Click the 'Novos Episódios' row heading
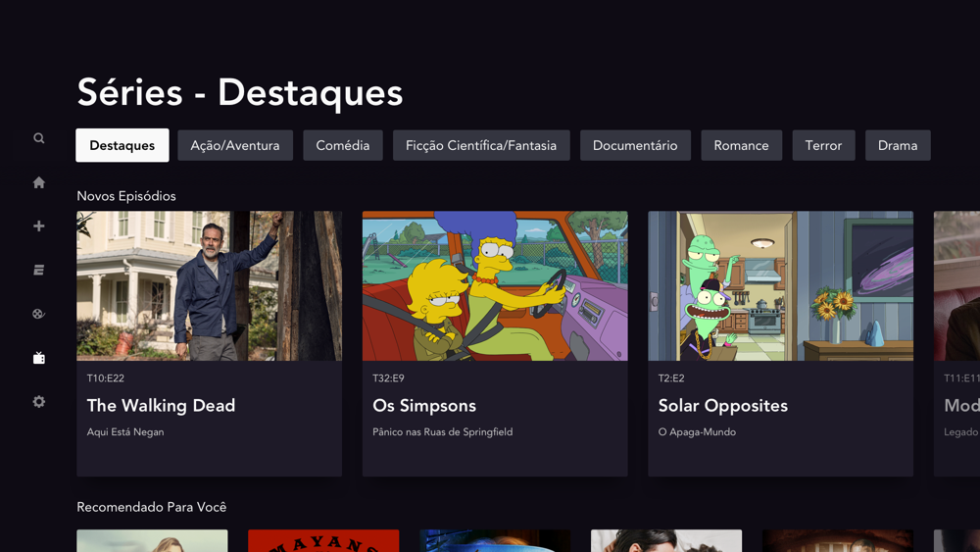The image size is (980, 552). [x=126, y=196]
